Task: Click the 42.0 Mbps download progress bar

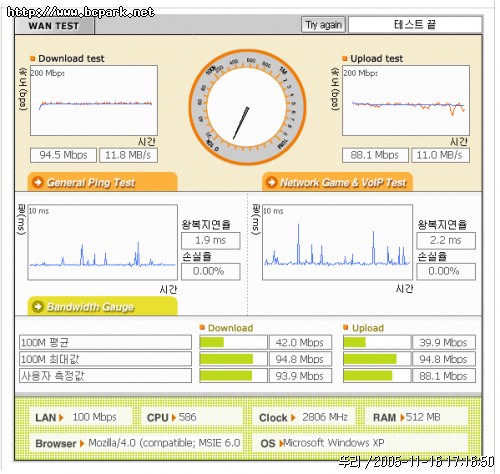Action: pyautogui.click(x=233, y=342)
